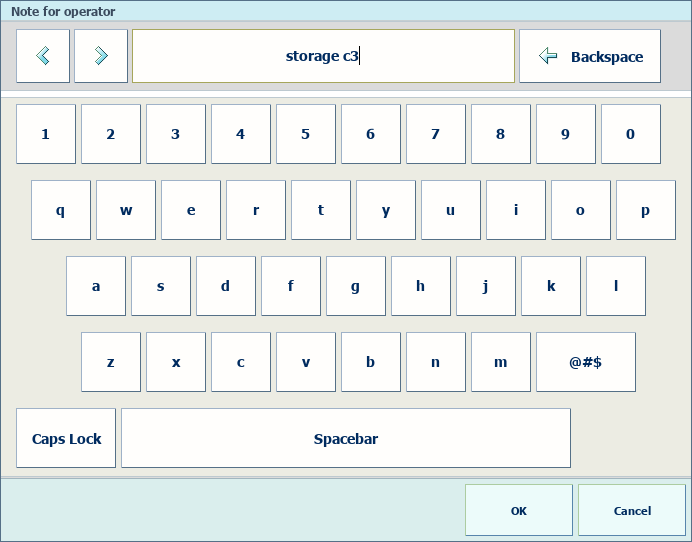Image resolution: width=692 pixels, height=542 pixels.
Task: Move cursor left with the left arrow
Action: pos(43,56)
